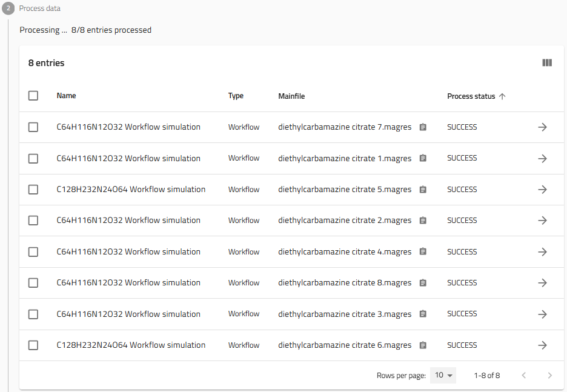This screenshot has height=392, width=567.
Task: Click mainfile text diethylcarbamazine citrate 5.magres
Action: pyautogui.click(x=345, y=190)
